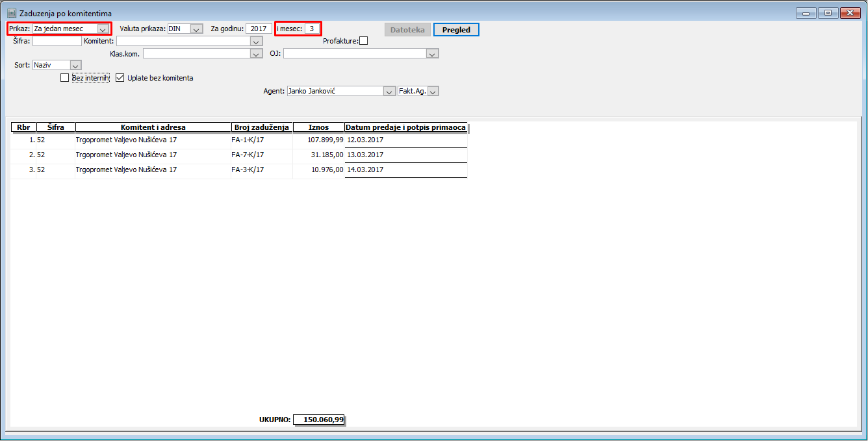The width and height of the screenshot is (868, 441).
Task: Click the Za godinu field with 2017
Action: pos(259,29)
